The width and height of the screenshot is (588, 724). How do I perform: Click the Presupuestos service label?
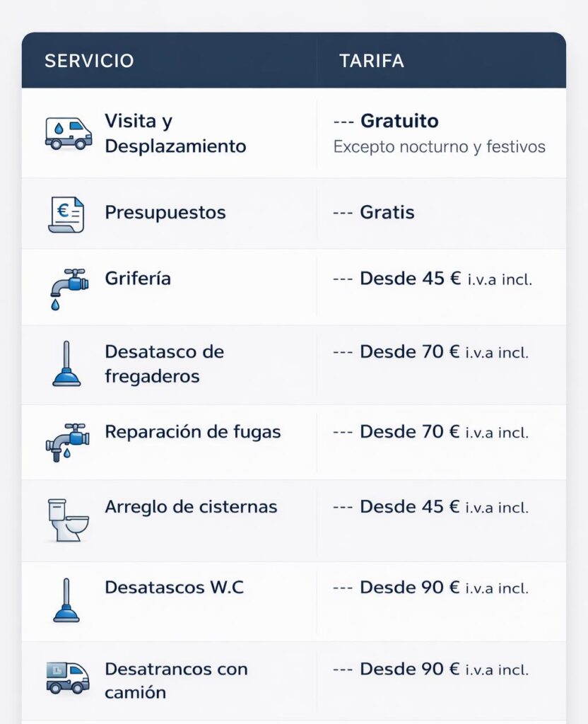pos(165,213)
